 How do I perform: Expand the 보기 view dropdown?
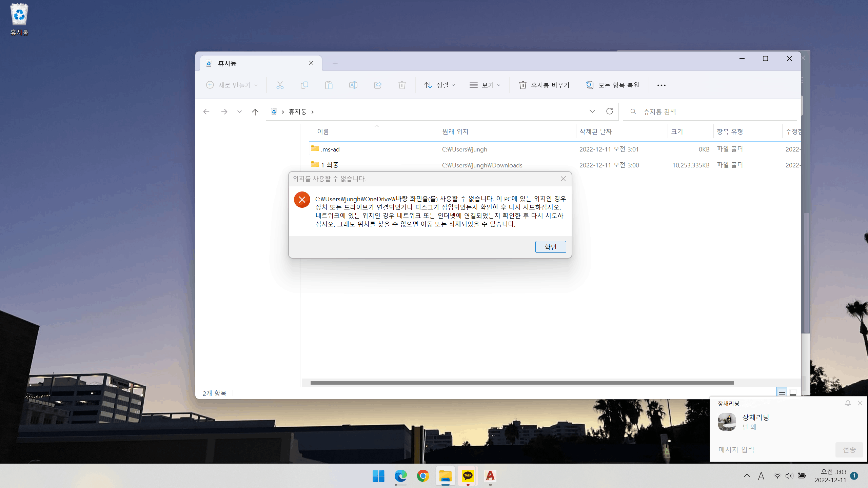click(485, 85)
